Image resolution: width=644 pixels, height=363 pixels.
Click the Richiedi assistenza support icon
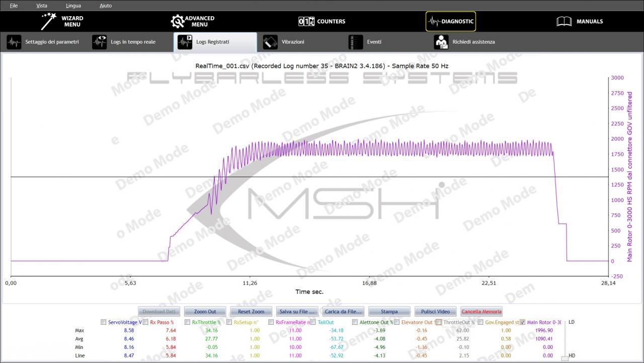point(441,42)
